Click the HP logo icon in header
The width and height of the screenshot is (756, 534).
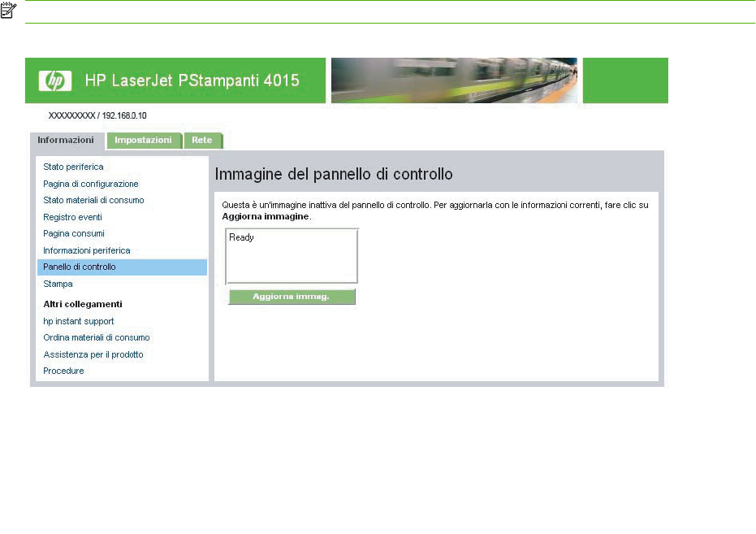55,80
